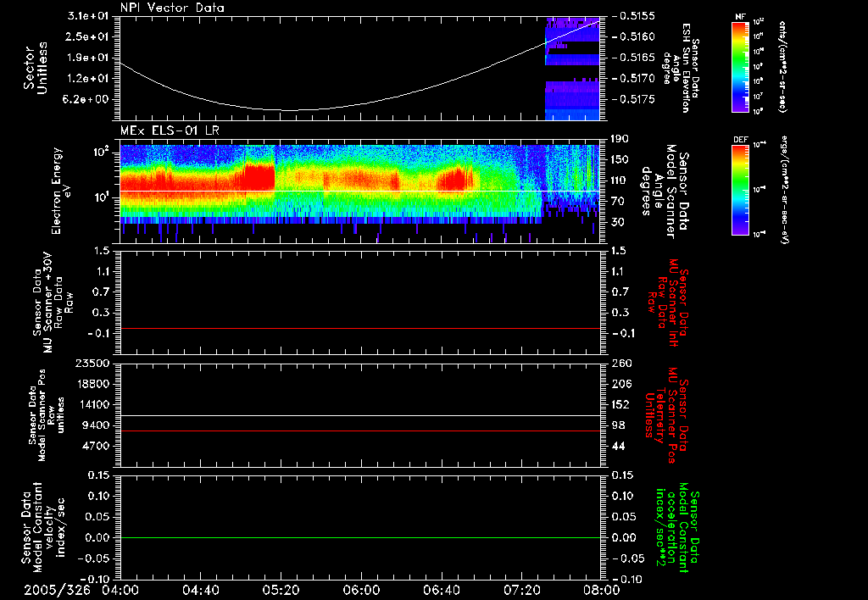The width and height of the screenshot is (868, 600).
Task: Click the 'Sector Unitless' axis title
Action: [x=36, y=68]
